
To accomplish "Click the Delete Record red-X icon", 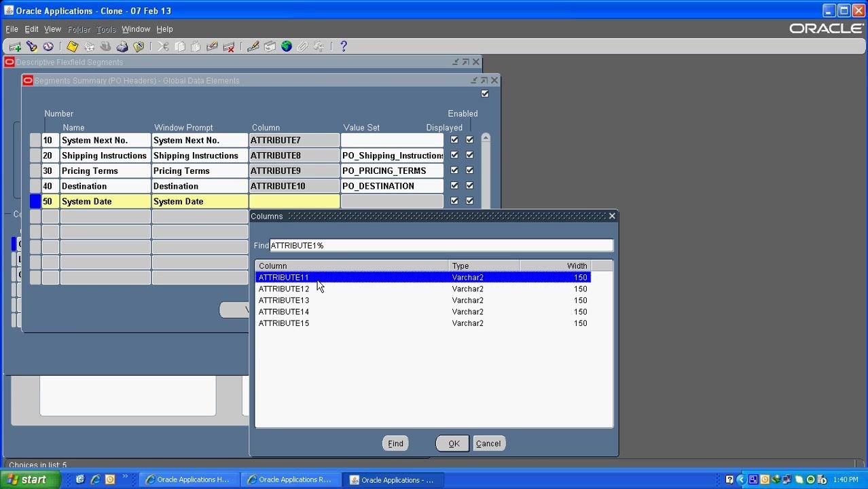I will coord(229,47).
